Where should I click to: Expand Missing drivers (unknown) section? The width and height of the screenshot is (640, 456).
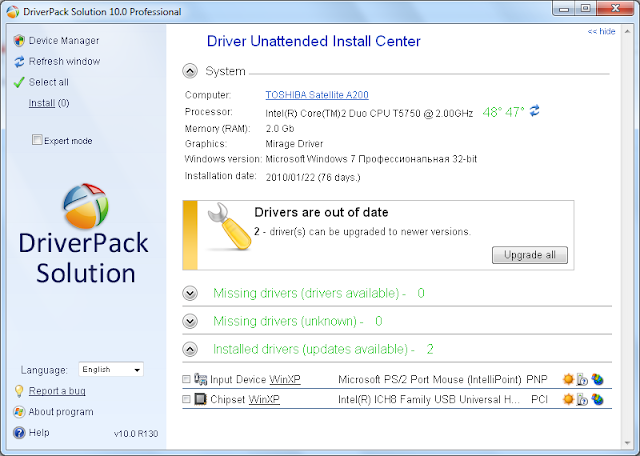tap(190, 321)
